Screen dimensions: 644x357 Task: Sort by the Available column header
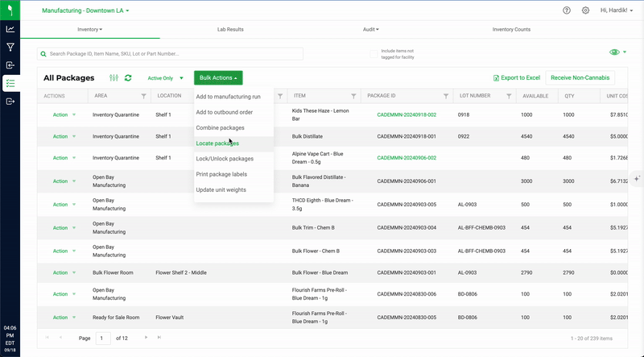pyautogui.click(x=535, y=96)
